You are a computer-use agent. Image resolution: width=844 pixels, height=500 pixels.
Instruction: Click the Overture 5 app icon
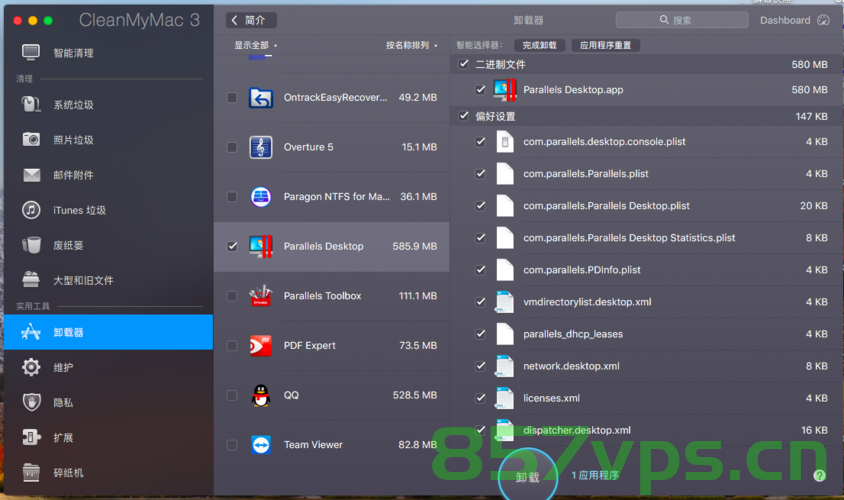pyautogui.click(x=261, y=147)
